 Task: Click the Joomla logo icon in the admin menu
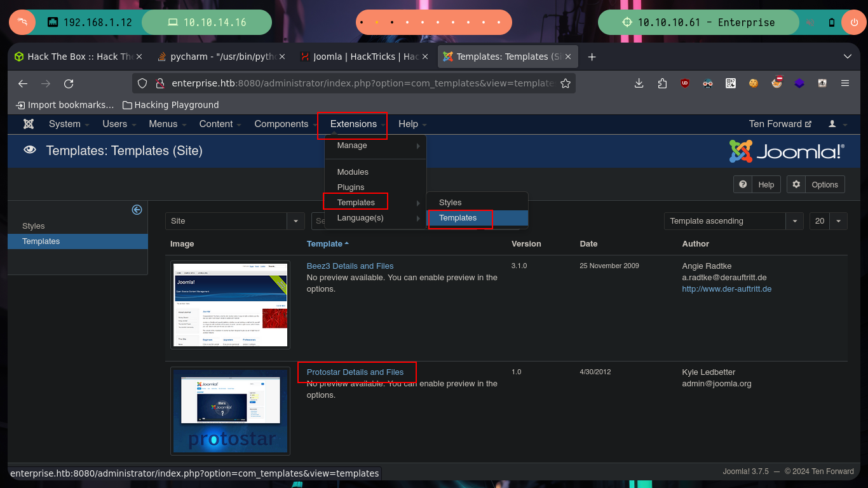29,124
